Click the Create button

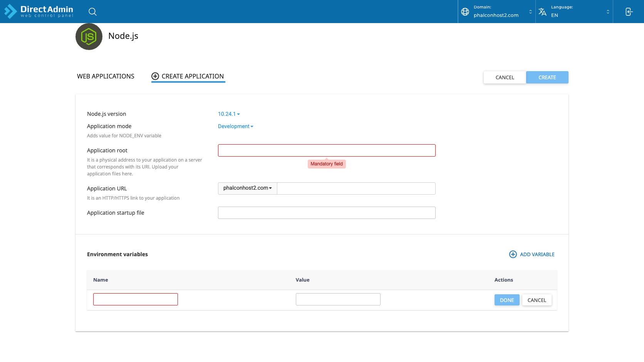547,77
